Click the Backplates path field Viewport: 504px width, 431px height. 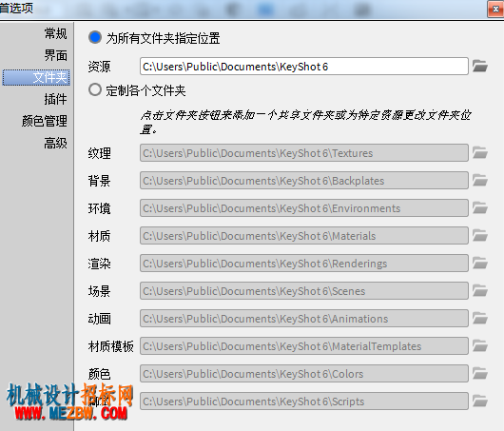304,181
